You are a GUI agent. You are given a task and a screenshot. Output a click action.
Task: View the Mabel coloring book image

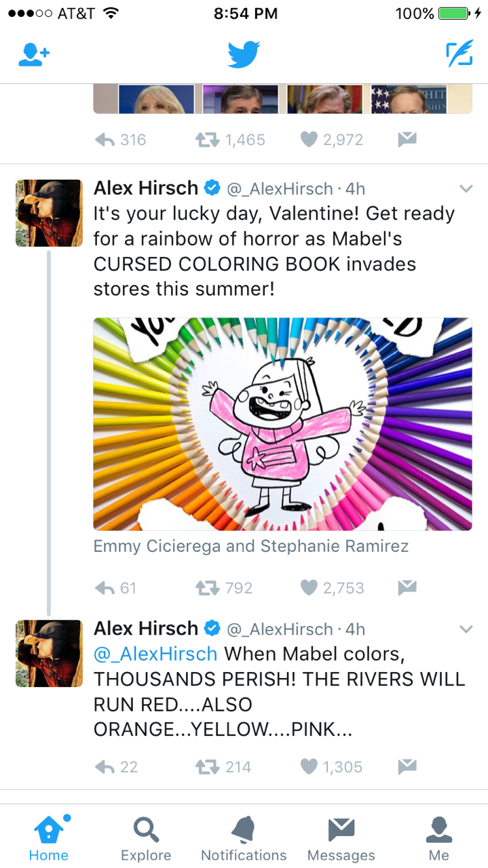tap(282, 424)
